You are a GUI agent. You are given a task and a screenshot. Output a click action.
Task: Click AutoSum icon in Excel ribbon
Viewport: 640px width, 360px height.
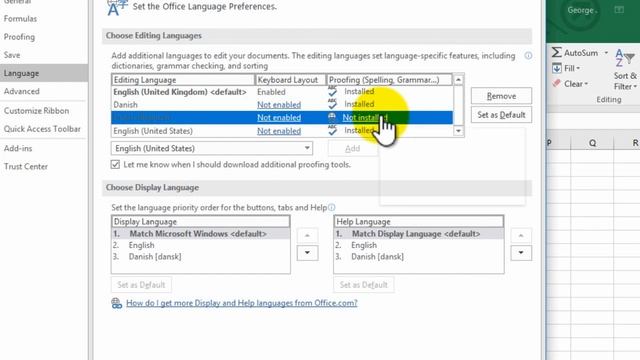(557, 53)
